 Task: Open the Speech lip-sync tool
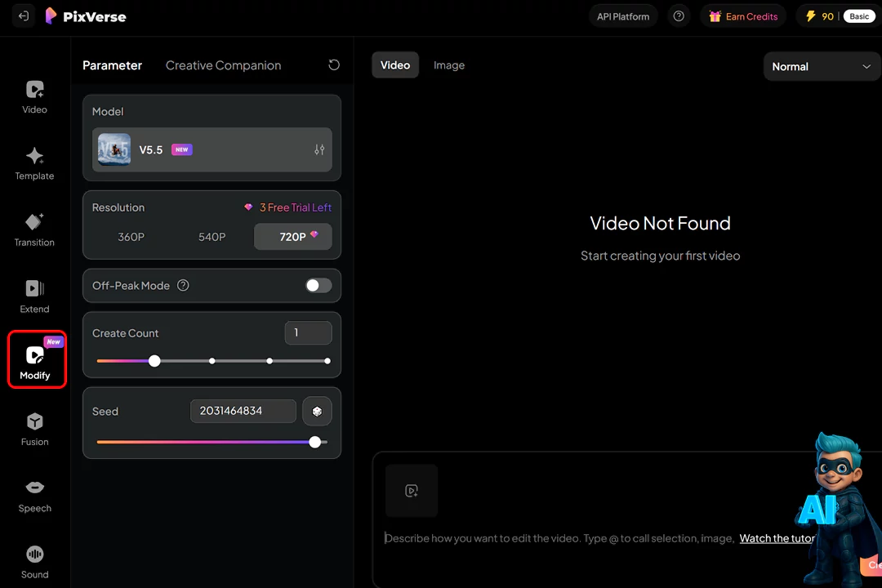click(x=34, y=495)
